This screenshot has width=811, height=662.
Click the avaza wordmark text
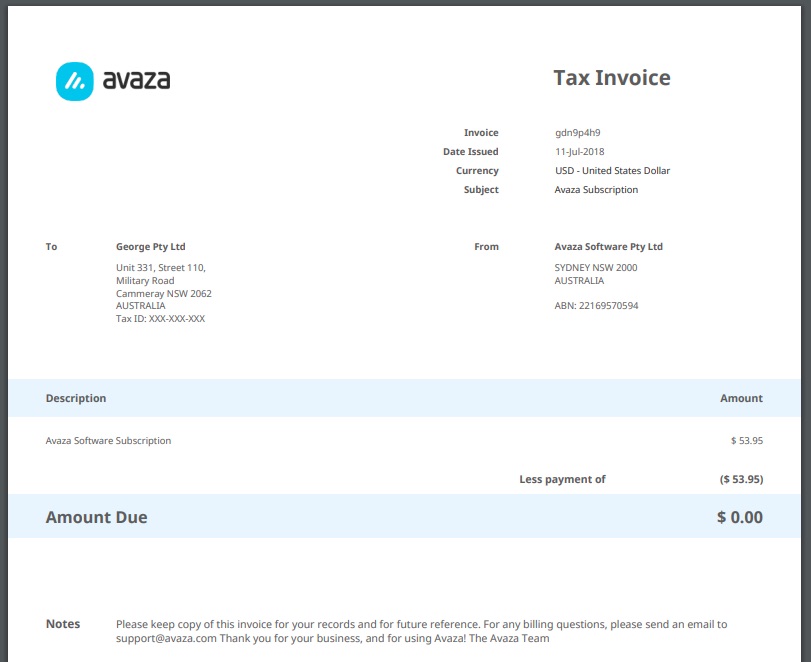point(137,80)
